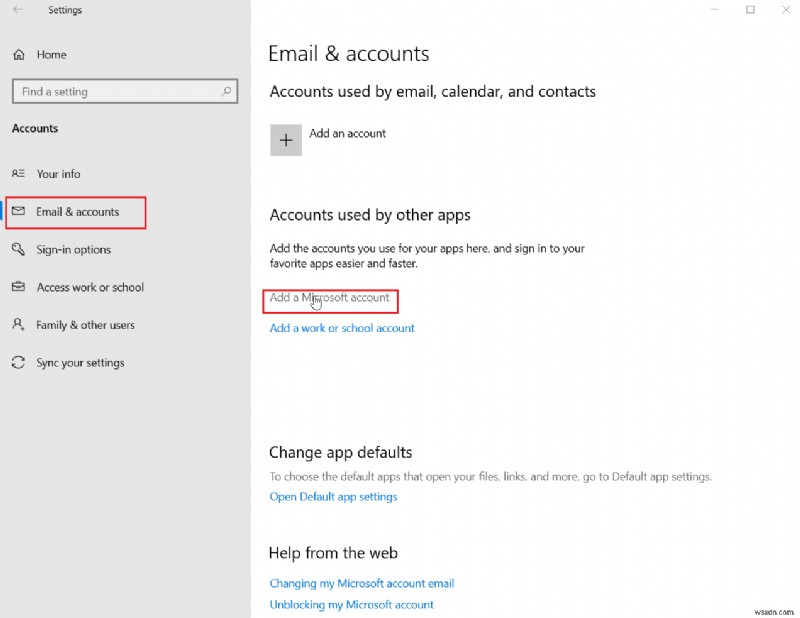Focus the Find a setting search box
Viewport: 800px width, 618px height.
pos(115,91)
